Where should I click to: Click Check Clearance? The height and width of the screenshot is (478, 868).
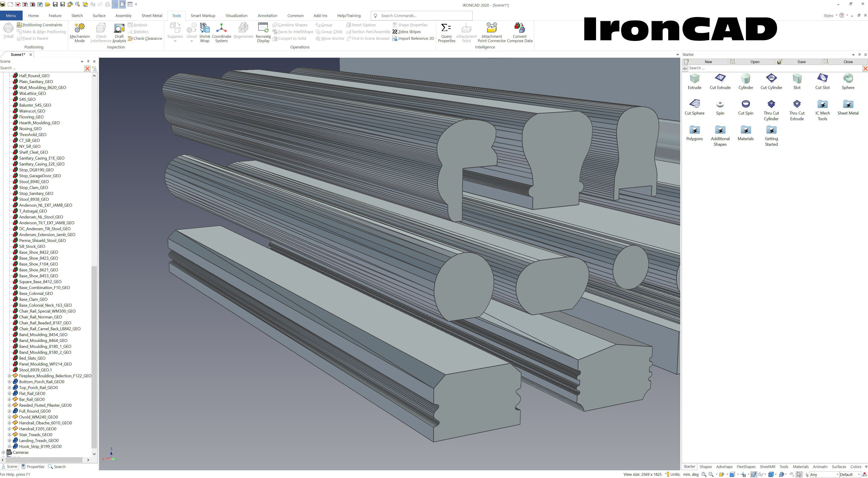click(x=144, y=38)
